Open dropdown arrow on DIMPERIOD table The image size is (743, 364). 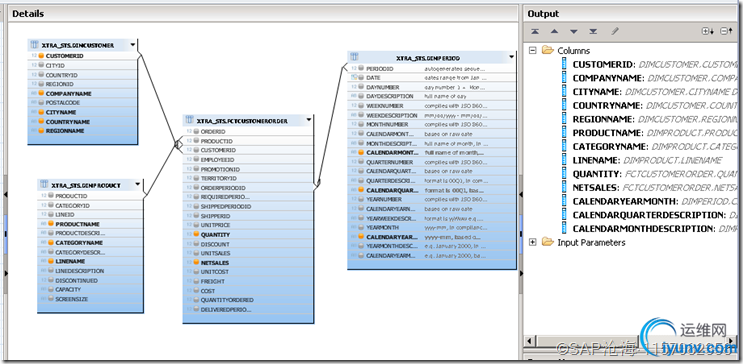(x=511, y=57)
